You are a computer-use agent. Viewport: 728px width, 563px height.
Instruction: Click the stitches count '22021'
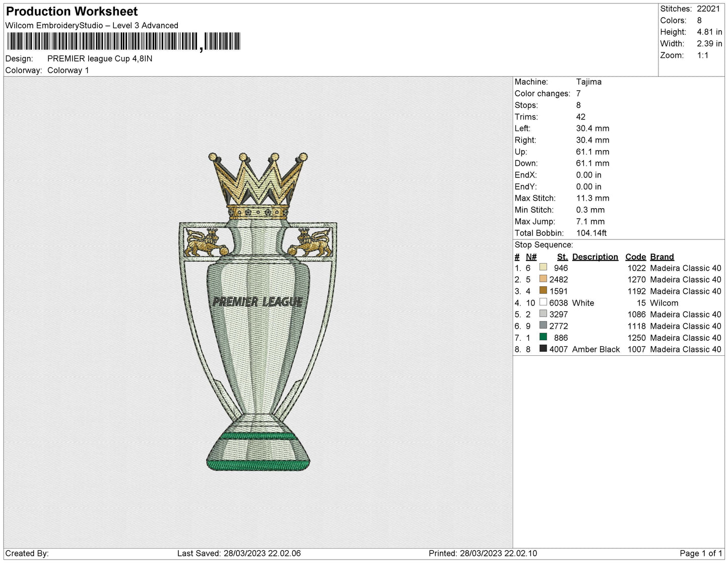(708, 9)
